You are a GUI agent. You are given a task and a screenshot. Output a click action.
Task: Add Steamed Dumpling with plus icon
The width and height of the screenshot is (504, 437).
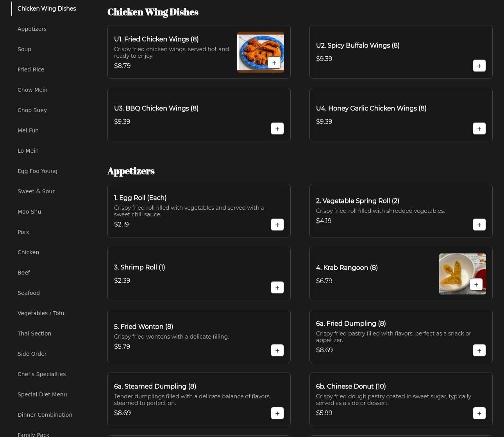(x=277, y=413)
